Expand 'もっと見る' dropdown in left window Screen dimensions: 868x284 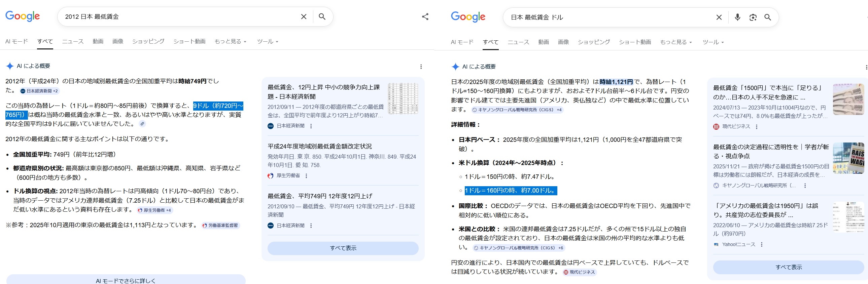[x=231, y=42]
